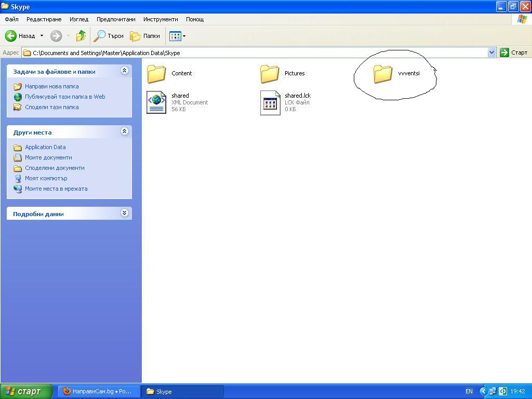Click the Моите документи sidebar icon

18,158
